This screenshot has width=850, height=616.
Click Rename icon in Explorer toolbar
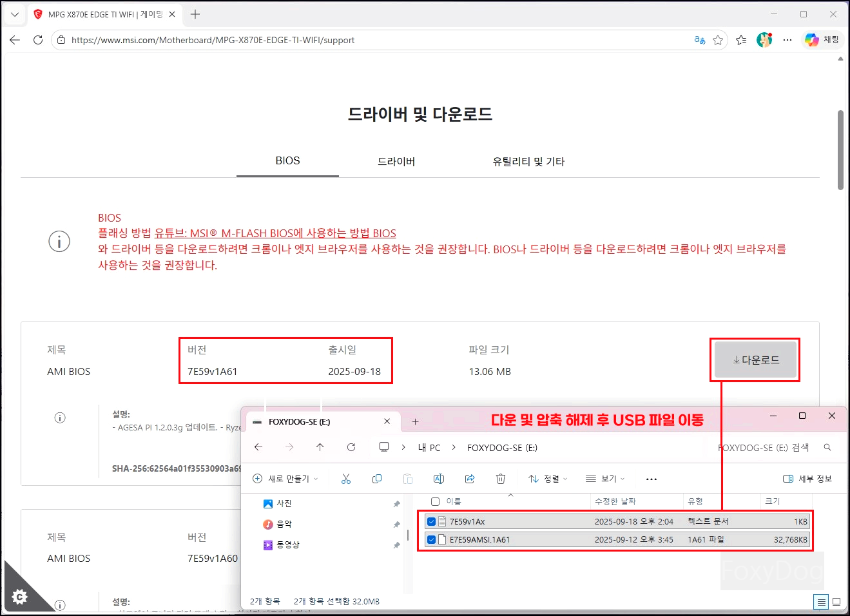439,479
